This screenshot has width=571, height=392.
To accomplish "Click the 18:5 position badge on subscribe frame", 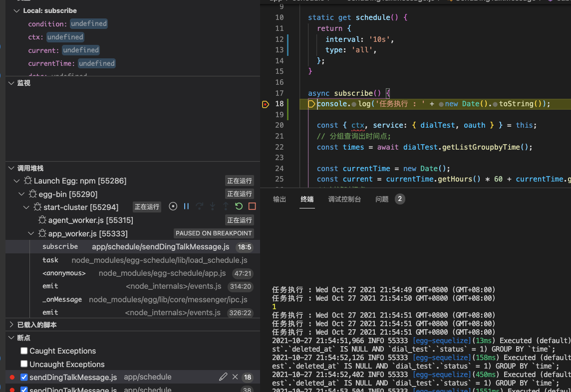I will (x=245, y=247).
